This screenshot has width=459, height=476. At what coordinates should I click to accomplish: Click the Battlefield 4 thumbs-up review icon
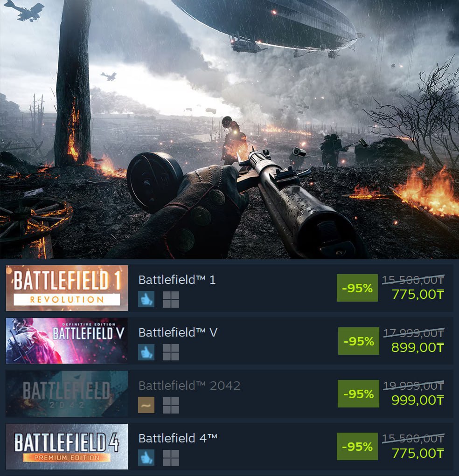(x=146, y=458)
